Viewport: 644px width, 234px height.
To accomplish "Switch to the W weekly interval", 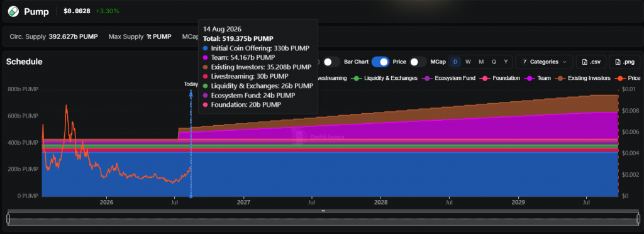I will [x=468, y=62].
